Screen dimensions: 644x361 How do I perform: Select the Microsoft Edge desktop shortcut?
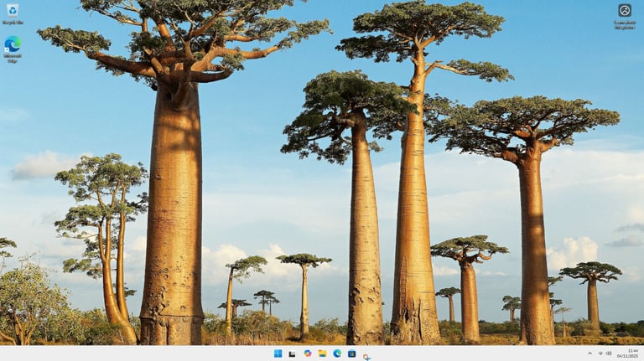pyautogui.click(x=13, y=49)
